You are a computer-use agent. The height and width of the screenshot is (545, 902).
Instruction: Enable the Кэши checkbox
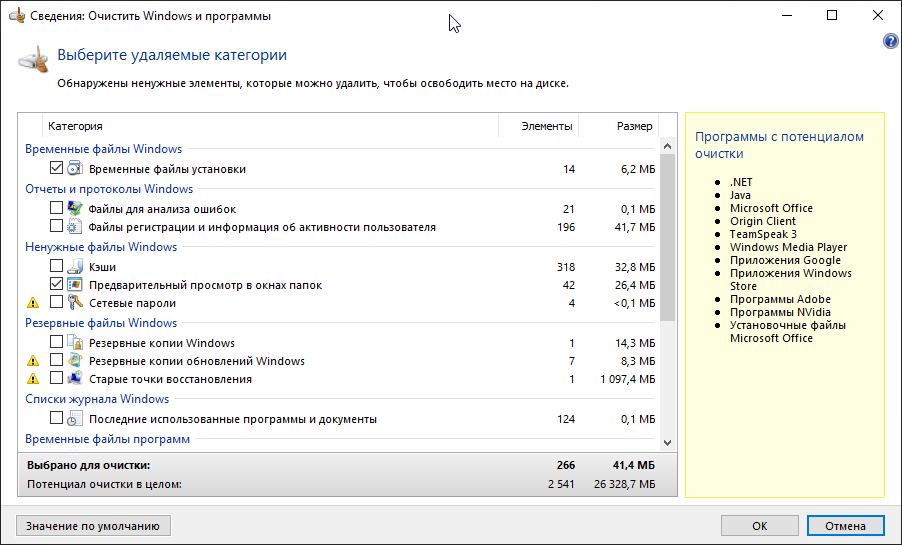[x=56, y=267]
